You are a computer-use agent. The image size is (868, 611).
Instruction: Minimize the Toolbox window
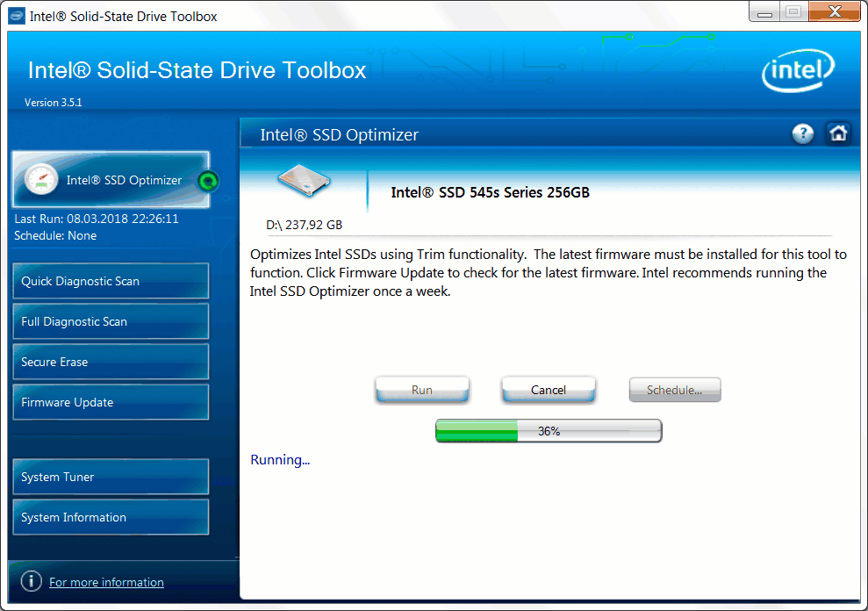pyautogui.click(x=764, y=11)
